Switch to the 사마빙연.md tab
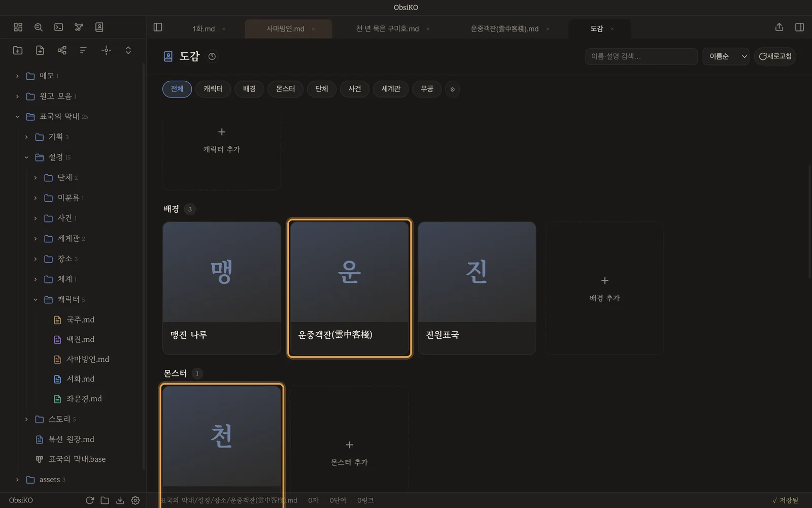The width and height of the screenshot is (812, 508). click(285, 29)
